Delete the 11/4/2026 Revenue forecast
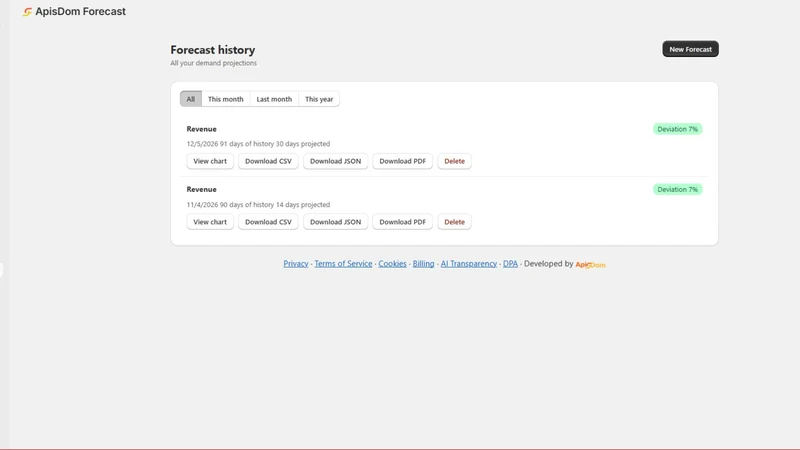Viewport: 800px width, 450px height. point(454,222)
